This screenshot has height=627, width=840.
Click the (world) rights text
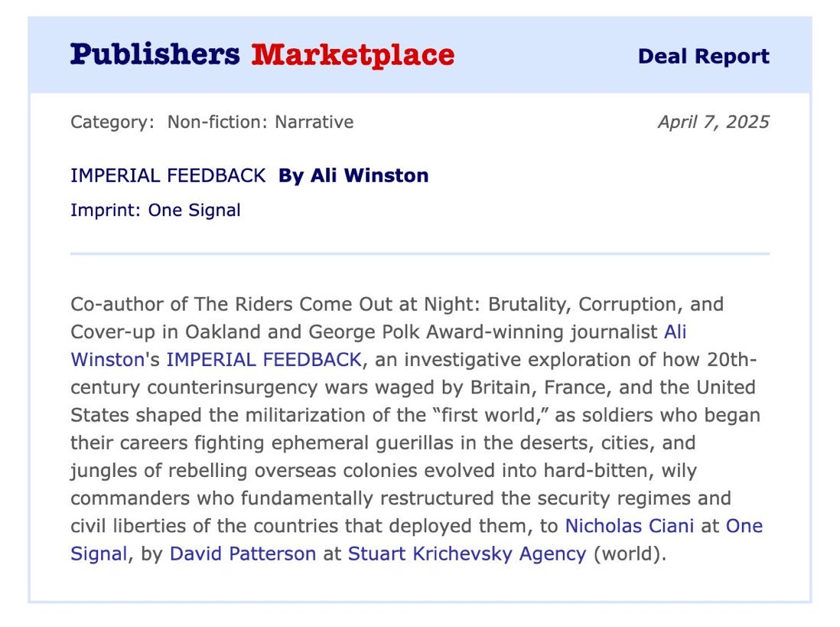tap(630, 554)
